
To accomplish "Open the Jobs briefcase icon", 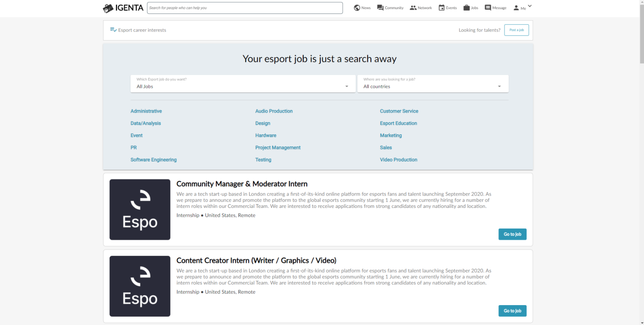I will pos(466,8).
